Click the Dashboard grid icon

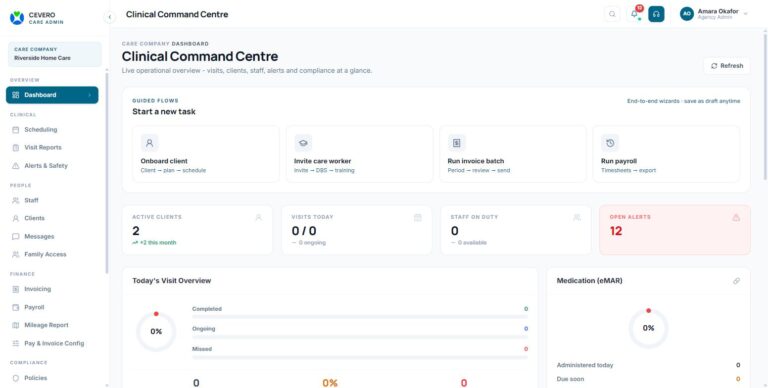(x=16, y=95)
